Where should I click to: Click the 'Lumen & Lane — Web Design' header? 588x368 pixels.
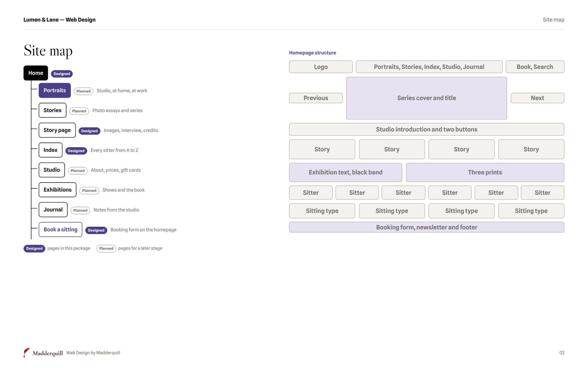pos(60,20)
